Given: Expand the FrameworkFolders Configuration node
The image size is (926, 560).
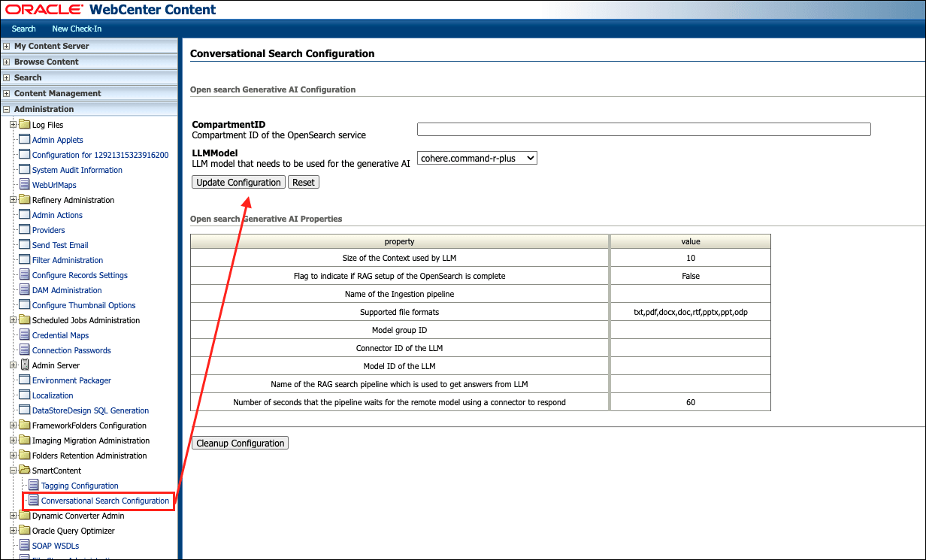Looking at the screenshot, I should [14, 425].
